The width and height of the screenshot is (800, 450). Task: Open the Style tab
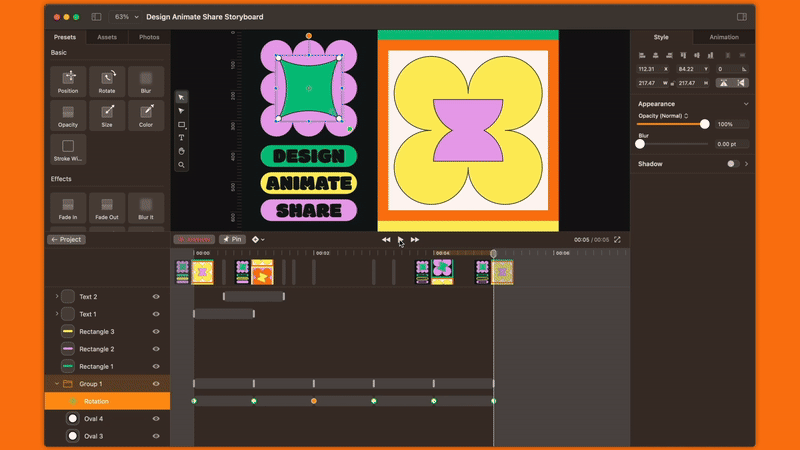[x=661, y=37]
